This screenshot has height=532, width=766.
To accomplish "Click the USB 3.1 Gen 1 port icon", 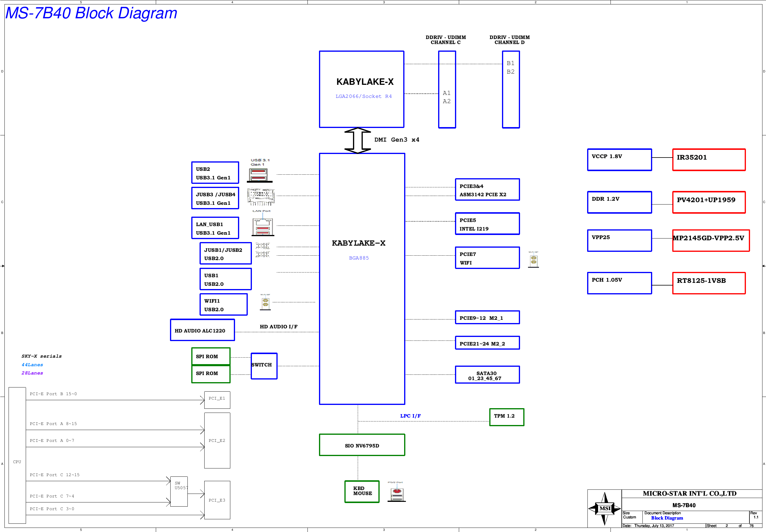I will [x=259, y=175].
